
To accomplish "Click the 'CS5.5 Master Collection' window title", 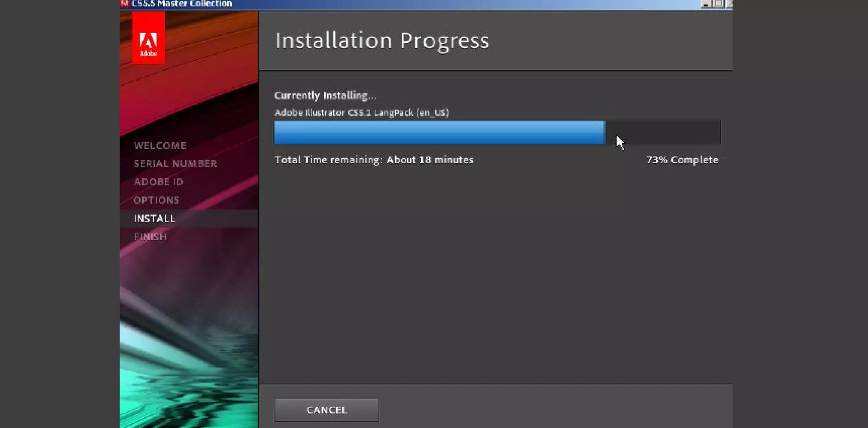I will 182,4.
